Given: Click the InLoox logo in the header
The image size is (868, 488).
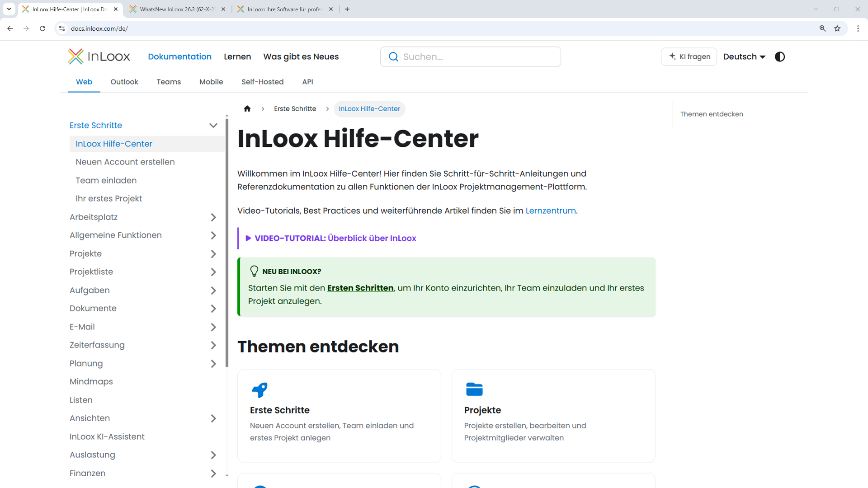Looking at the screenshot, I should coord(99,56).
